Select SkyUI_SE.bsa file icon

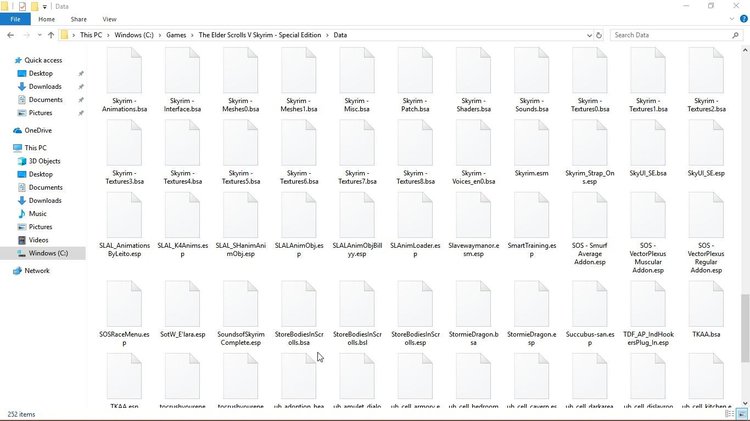[x=648, y=143]
